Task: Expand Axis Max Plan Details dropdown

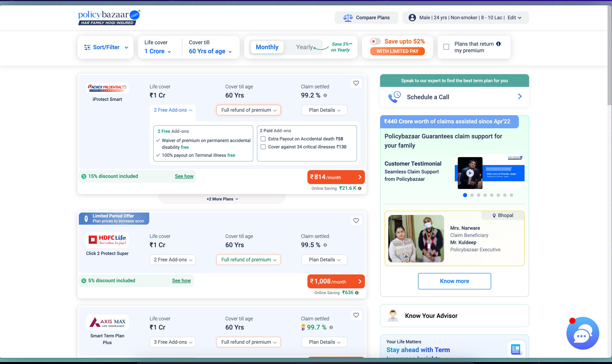Action: point(324,342)
